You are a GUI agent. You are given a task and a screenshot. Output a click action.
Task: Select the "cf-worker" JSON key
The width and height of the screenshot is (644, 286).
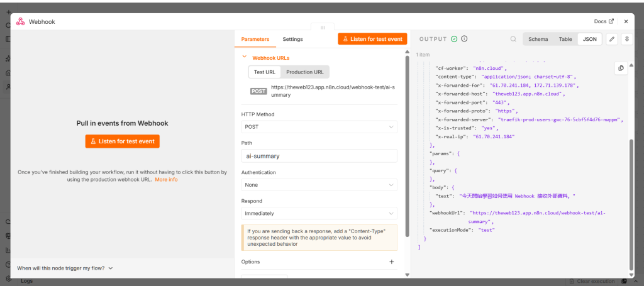[452, 68]
